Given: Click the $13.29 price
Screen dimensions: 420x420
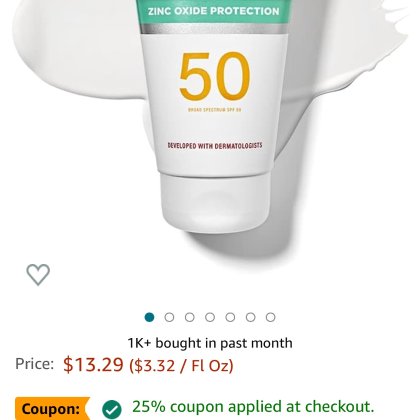Looking at the screenshot, I should (x=93, y=364).
